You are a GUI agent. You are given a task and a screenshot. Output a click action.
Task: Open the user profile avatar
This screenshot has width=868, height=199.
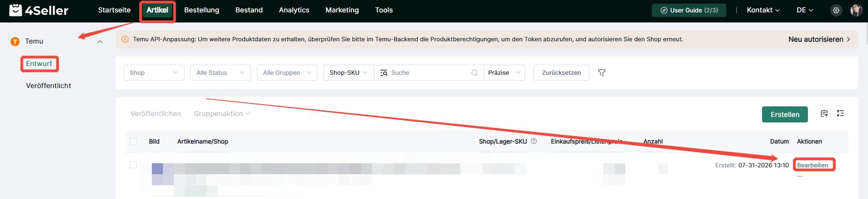click(x=856, y=10)
